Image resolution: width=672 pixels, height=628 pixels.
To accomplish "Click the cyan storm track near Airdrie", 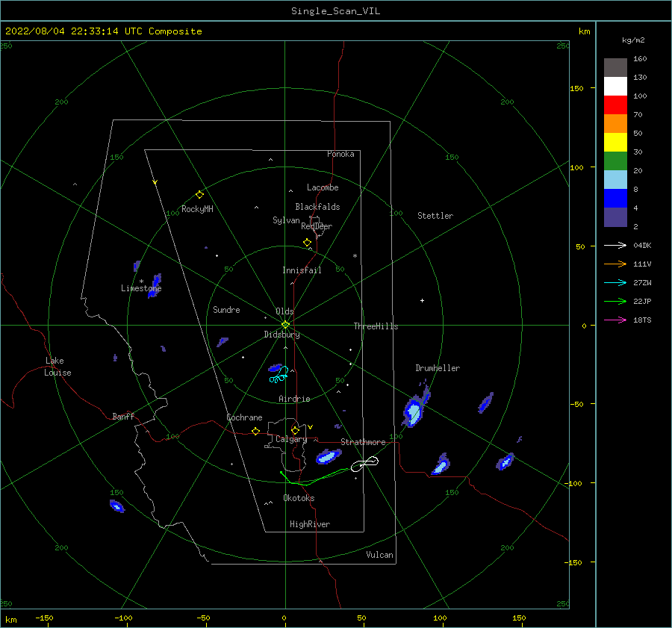I will [279, 375].
